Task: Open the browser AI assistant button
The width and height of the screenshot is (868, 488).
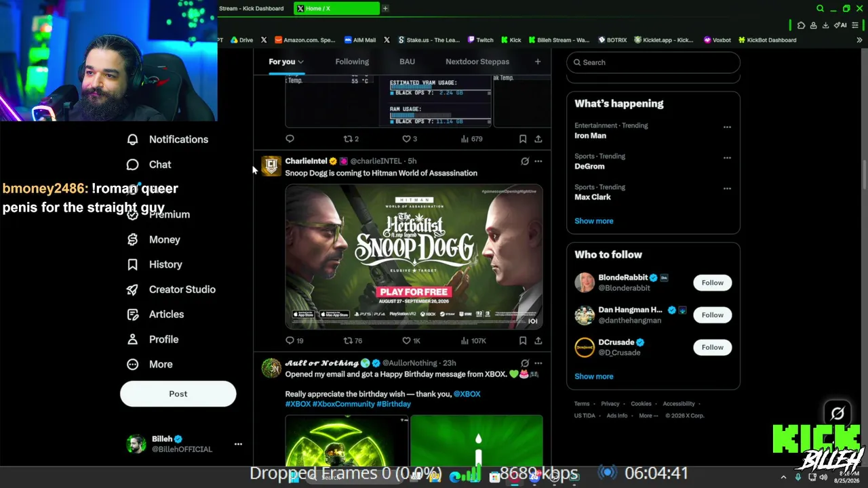Action: coord(840,26)
